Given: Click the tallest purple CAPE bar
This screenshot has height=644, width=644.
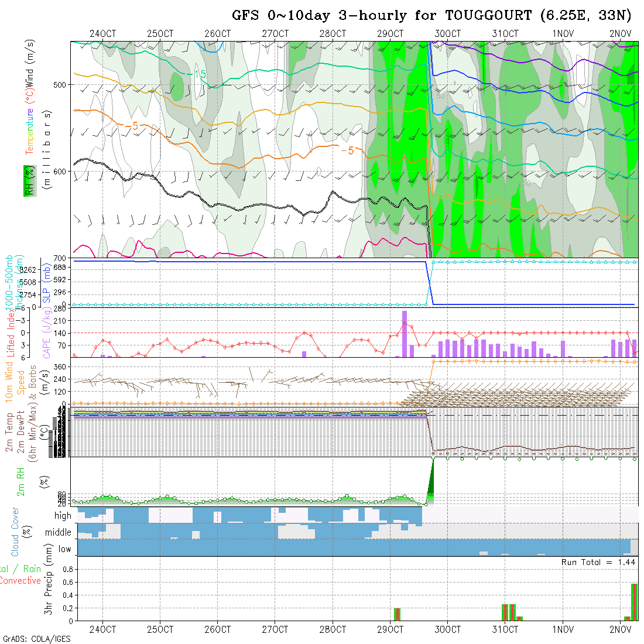Looking at the screenshot, I should (405, 334).
